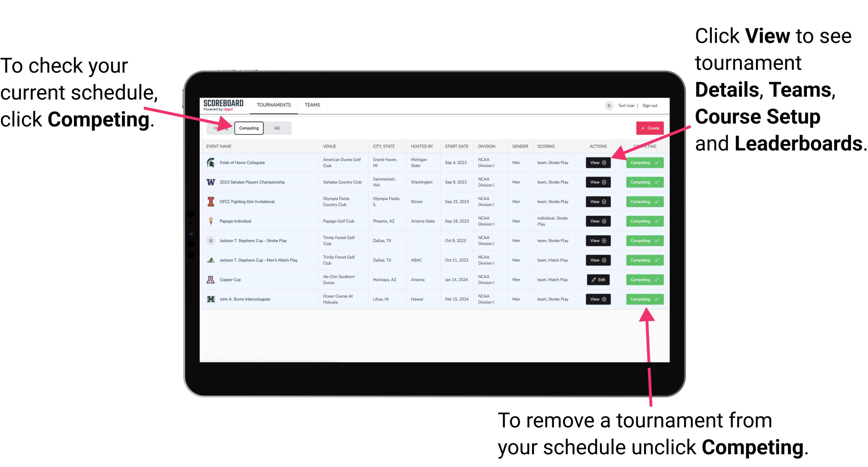The height and width of the screenshot is (467, 868).
Task: Click the TEAMS menu item
Action: pos(313,105)
